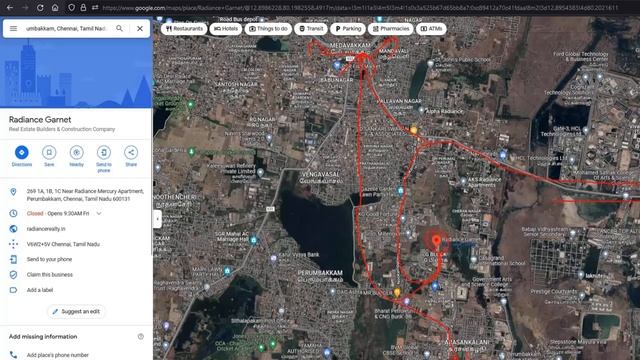This screenshot has height=360, width=640.
Task: Click the PERUMBAKKAM map label
Action: click(x=320, y=273)
